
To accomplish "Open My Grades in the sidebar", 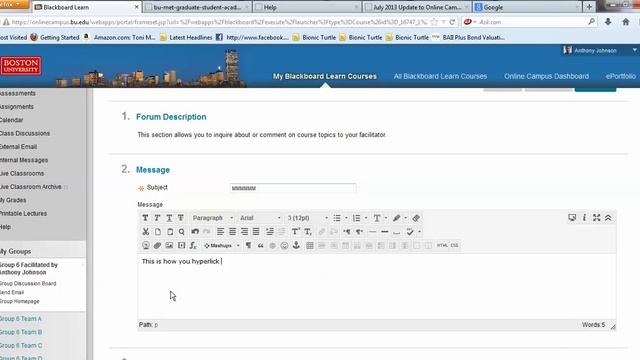I will pyautogui.click(x=13, y=200).
